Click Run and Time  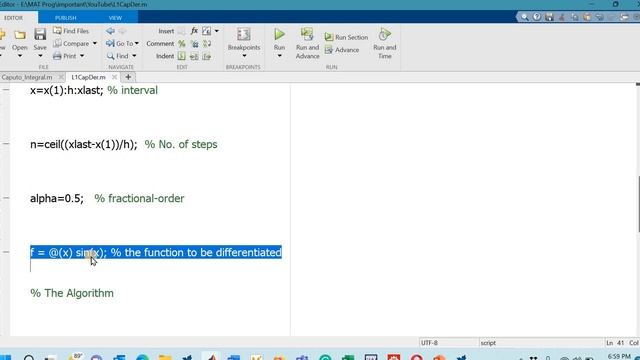click(x=384, y=43)
